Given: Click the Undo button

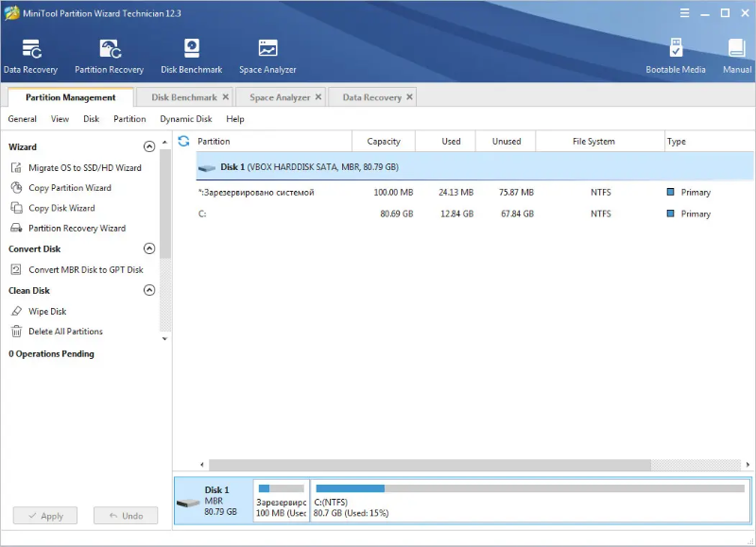Looking at the screenshot, I should (x=126, y=516).
